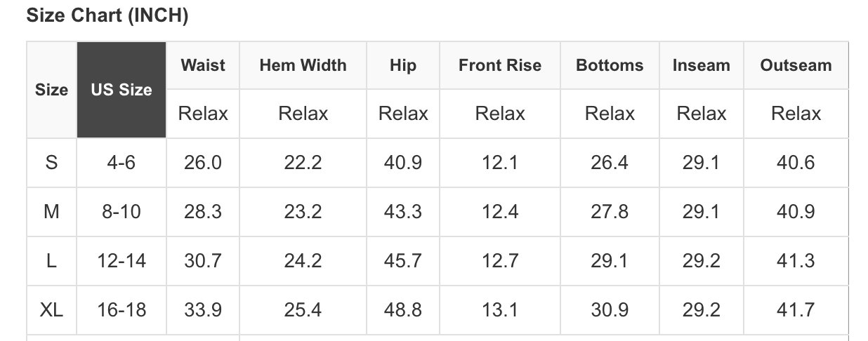Click the Inseam column header
868x341 pixels.
(x=701, y=65)
